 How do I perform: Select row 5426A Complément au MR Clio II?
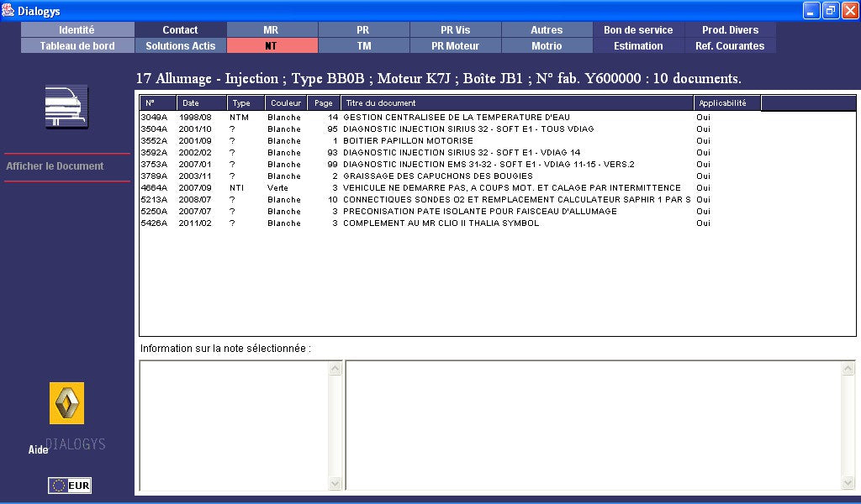(498, 223)
